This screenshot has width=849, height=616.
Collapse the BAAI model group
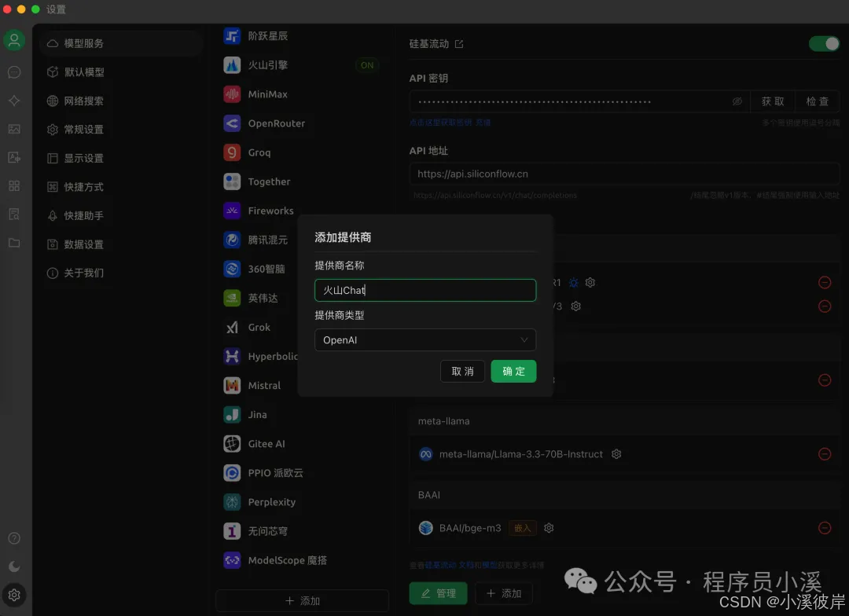[x=624, y=495]
